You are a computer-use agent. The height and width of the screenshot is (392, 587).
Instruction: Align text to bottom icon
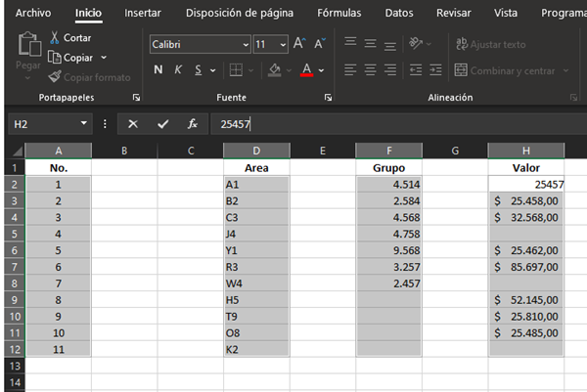click(390, 46)
